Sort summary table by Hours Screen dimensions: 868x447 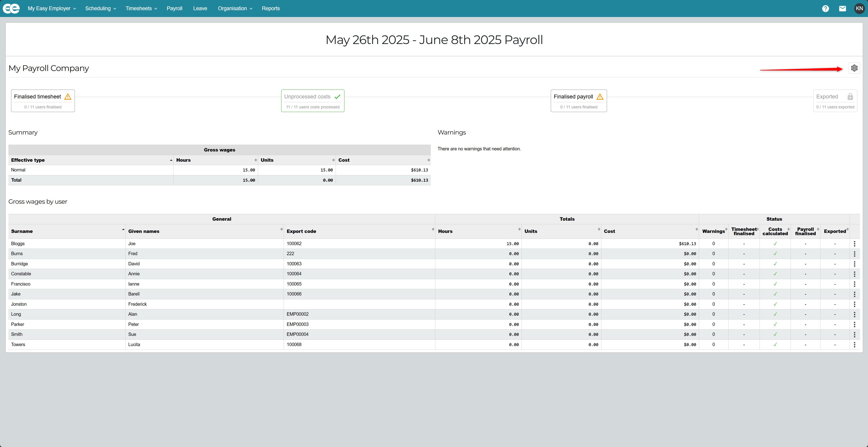pyautogui.click(x=216, y=160)
